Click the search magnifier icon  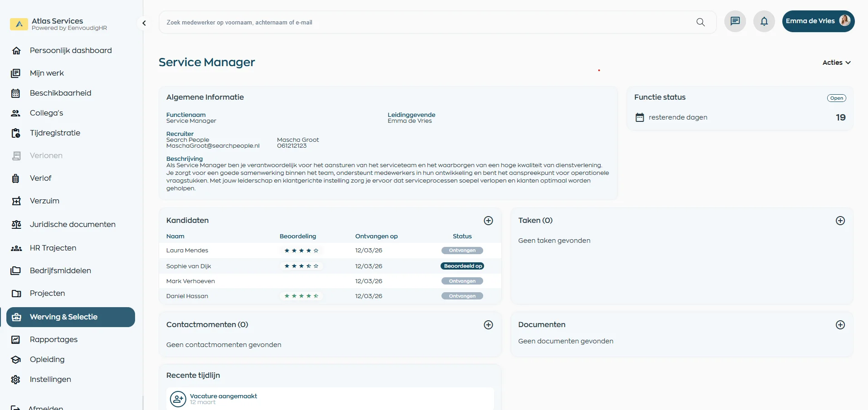(x=701, y=22)
